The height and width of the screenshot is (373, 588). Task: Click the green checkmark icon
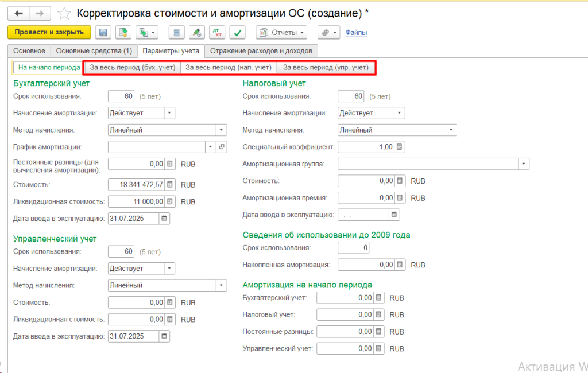point(238,33)
